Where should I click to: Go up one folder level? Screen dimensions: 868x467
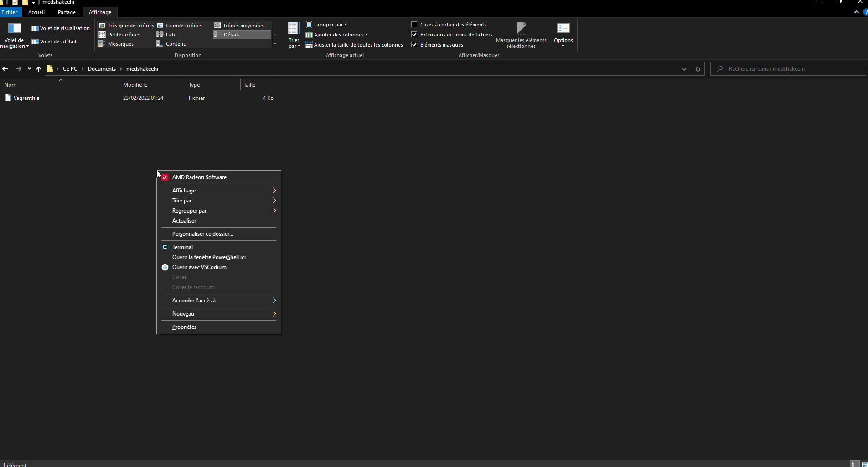[39, 69]
